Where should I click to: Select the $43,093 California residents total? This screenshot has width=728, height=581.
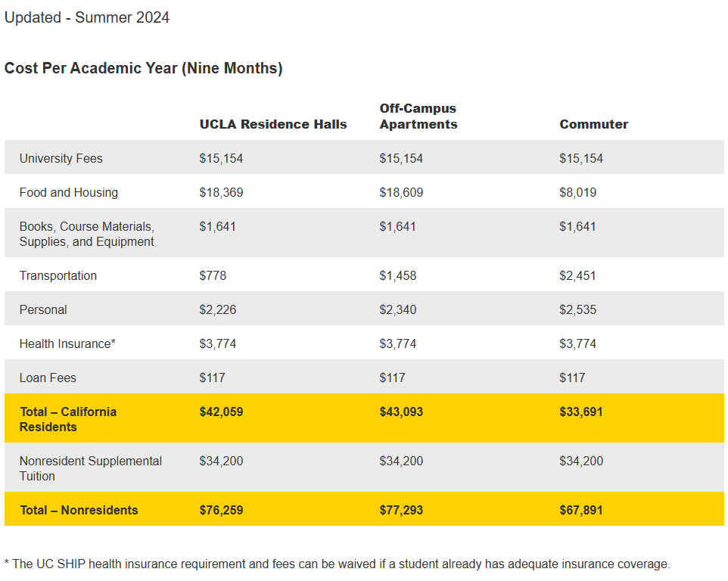[x=401, y=412]
